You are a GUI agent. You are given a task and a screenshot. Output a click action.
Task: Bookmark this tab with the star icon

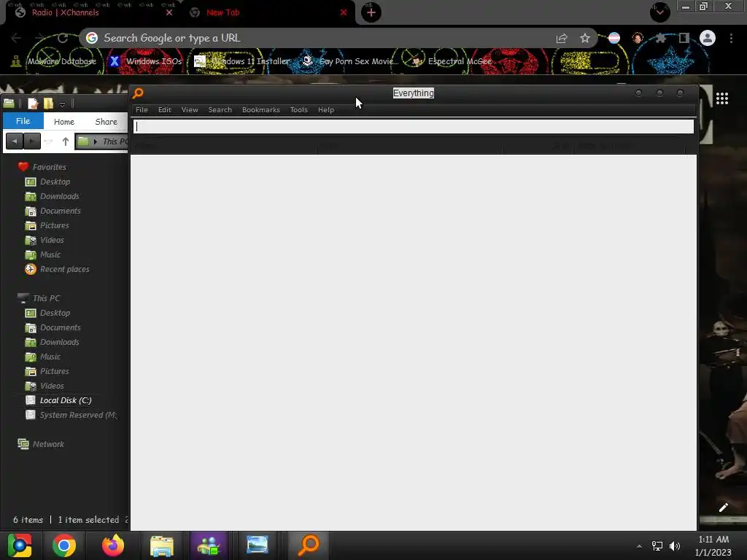585,38
